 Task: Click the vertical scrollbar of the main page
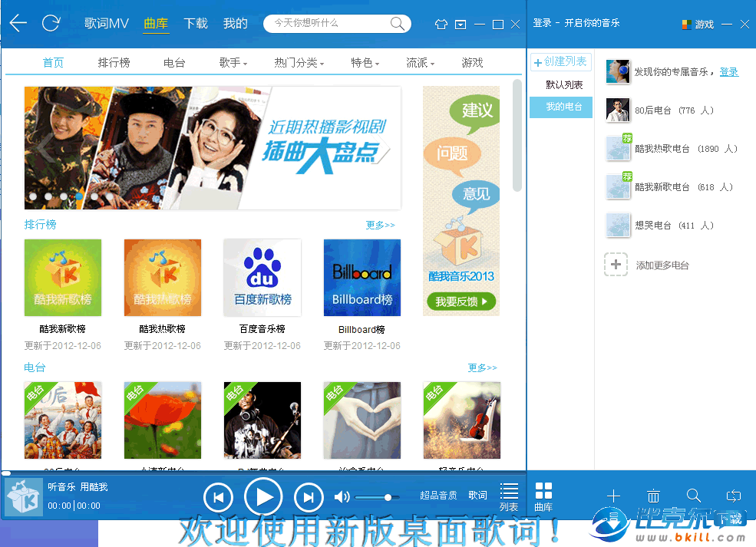[517, 136]
